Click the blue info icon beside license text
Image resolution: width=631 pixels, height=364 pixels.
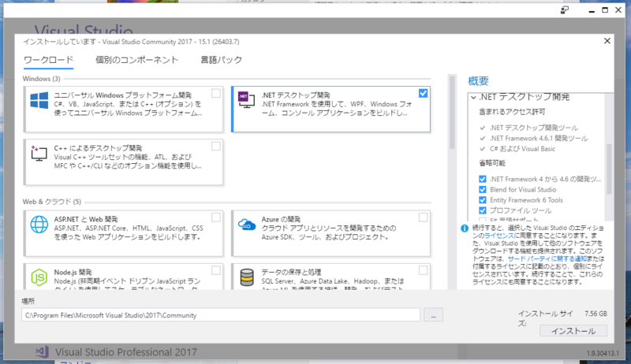[x=465, y=228]
